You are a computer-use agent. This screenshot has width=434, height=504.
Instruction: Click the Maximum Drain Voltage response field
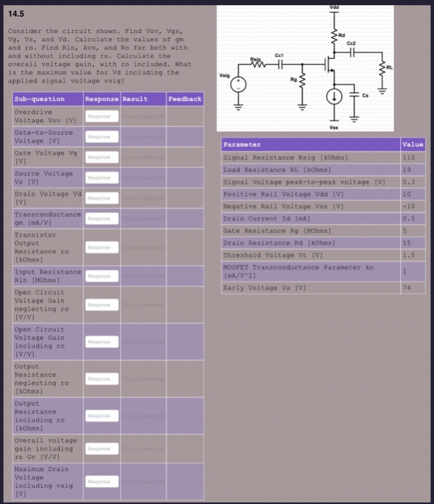(x=101, y=481)
